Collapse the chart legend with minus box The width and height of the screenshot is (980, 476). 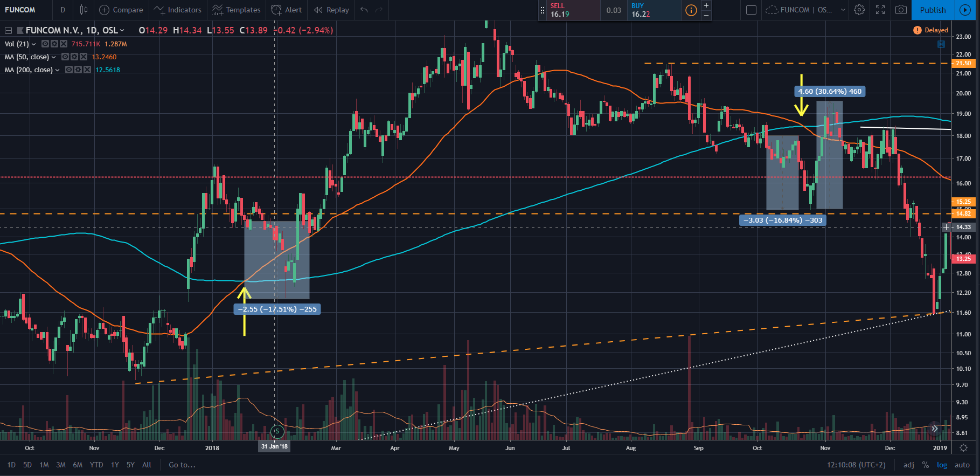point(8,30)
